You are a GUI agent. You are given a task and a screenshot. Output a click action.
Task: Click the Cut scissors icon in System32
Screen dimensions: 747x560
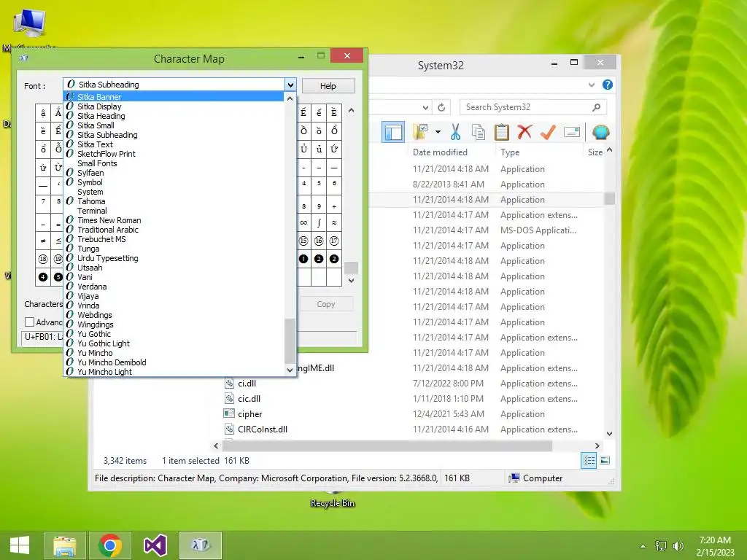click(455, 132)
